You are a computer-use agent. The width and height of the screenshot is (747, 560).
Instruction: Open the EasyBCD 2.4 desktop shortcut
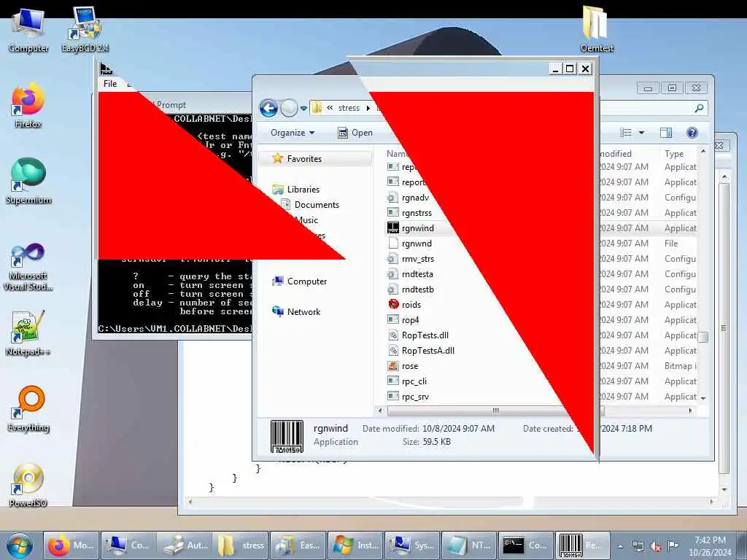point(85,30)
